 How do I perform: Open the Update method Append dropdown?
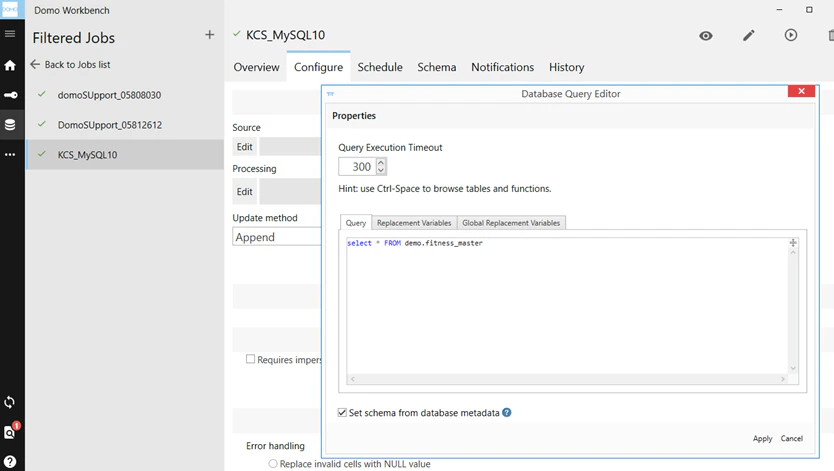pos(277,237)
